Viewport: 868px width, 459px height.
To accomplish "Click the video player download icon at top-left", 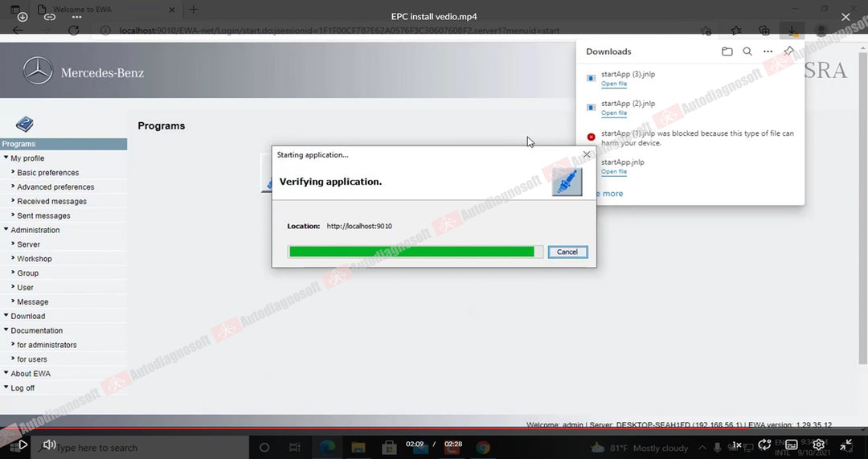I will click(x=23, y=17).
